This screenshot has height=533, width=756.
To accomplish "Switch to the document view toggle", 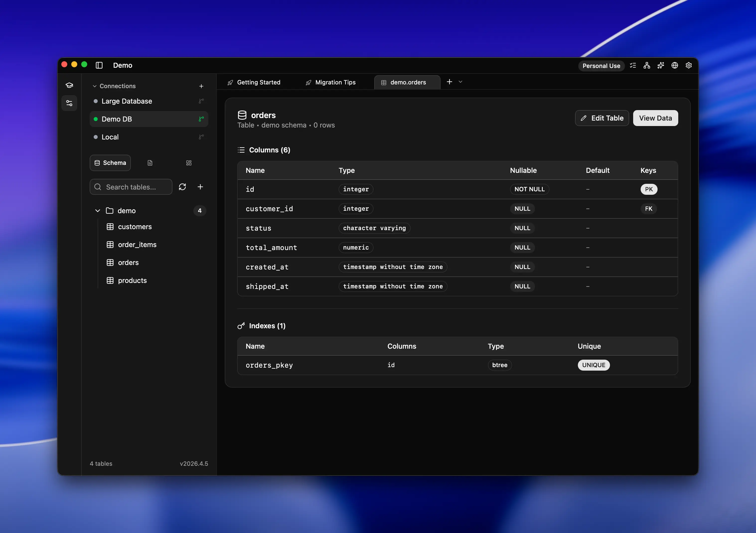I will [150, 163].
